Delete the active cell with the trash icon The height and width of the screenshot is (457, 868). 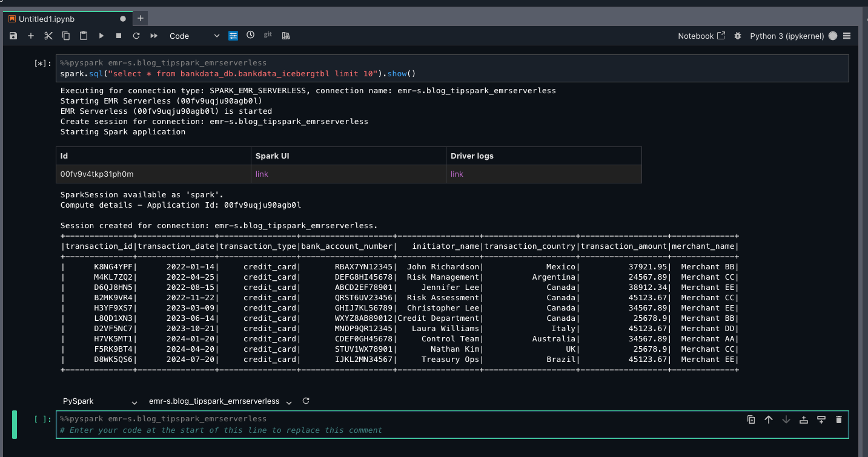click(x=838, y=419)
